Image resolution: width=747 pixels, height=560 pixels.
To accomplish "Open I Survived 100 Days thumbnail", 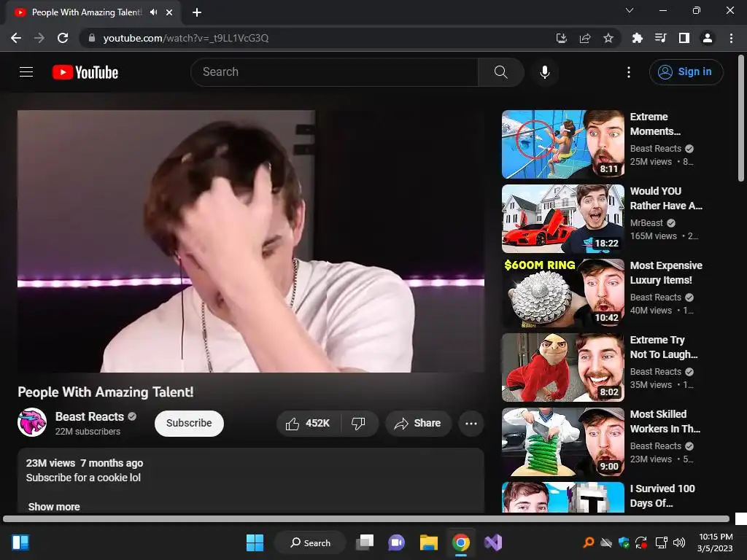I will 562,497.
